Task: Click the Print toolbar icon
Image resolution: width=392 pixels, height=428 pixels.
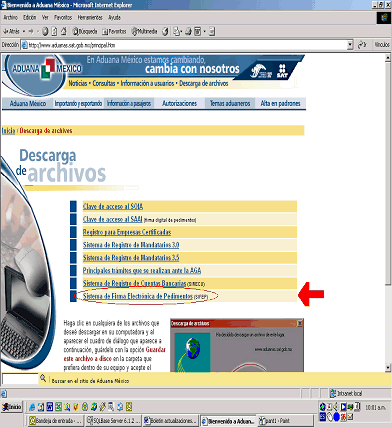Action: 188,31
